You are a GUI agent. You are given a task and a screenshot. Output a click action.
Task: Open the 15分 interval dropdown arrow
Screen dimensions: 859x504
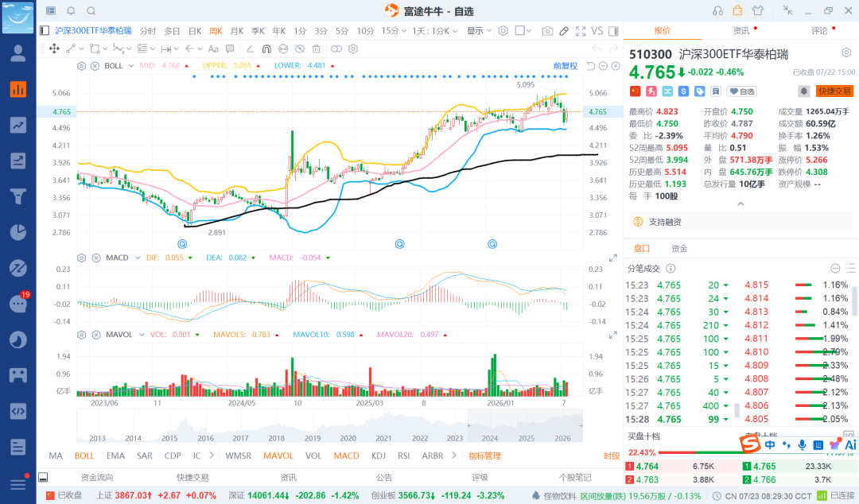[x=404, y=31]
